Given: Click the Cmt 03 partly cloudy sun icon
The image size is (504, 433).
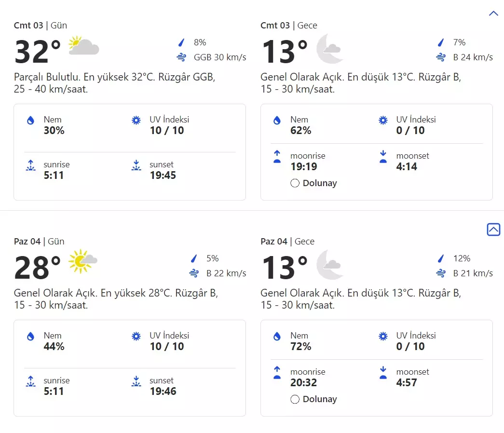Looking at the screenshot, I should 84,46.
